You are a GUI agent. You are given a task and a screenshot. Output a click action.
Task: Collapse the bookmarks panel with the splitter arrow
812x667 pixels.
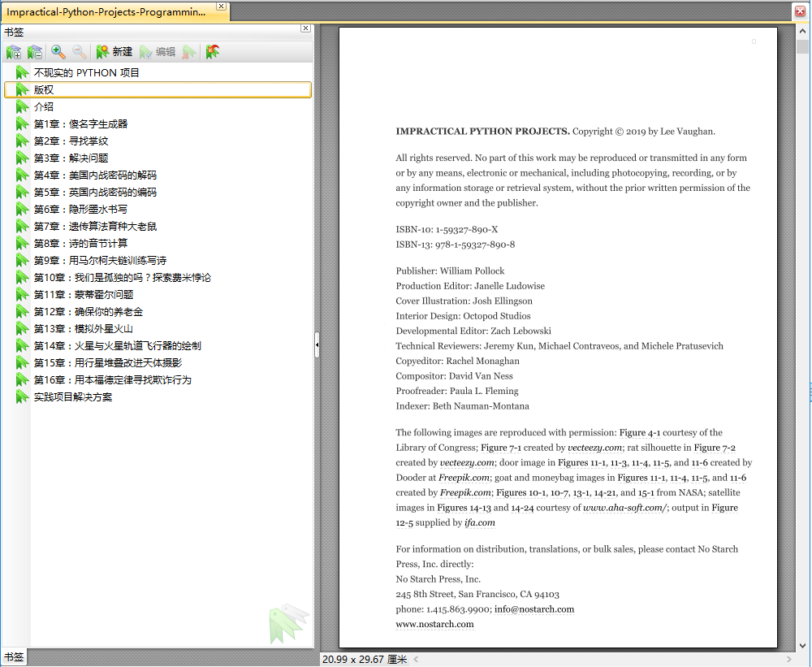click(x=317, y=344)
